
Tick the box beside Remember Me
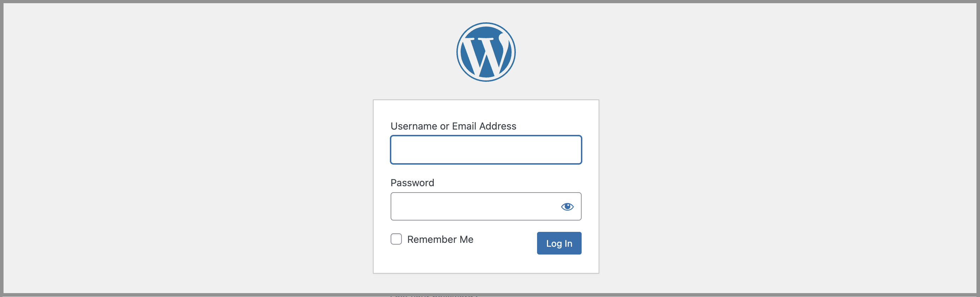pyautogui.click(x=396, y=239)
